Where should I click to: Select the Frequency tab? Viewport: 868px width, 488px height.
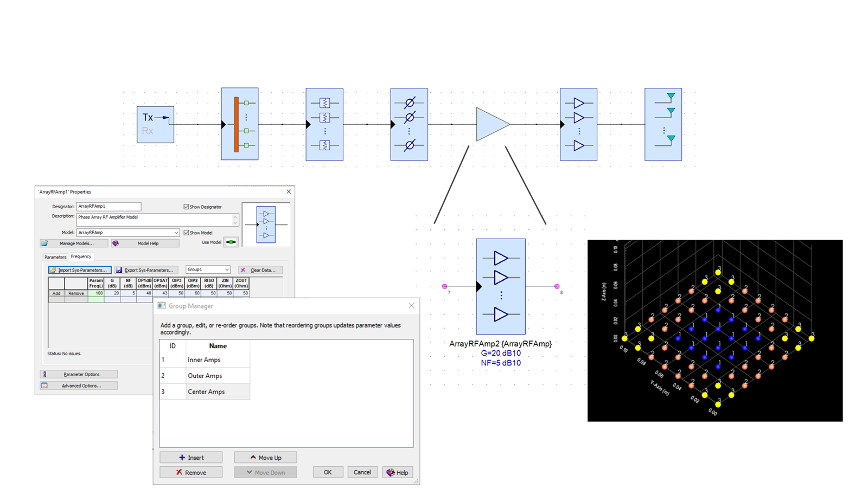coord(81,257)
